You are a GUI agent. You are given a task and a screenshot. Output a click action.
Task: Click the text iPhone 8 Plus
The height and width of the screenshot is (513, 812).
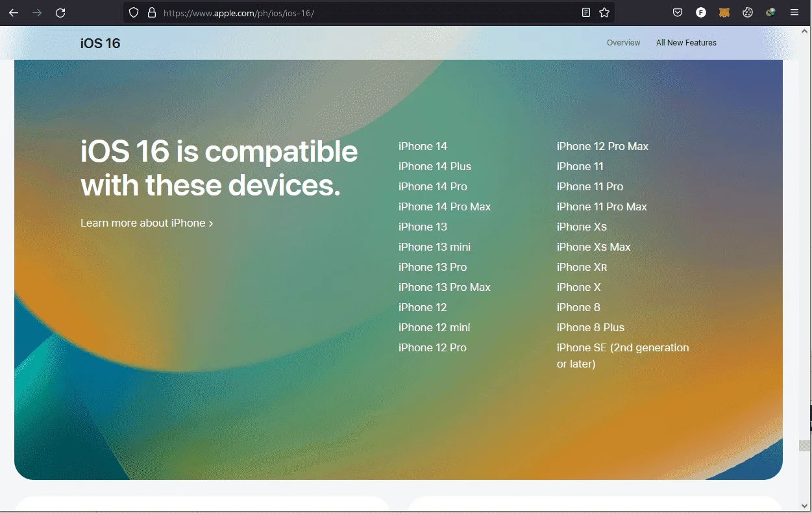[x=591, y=327]
